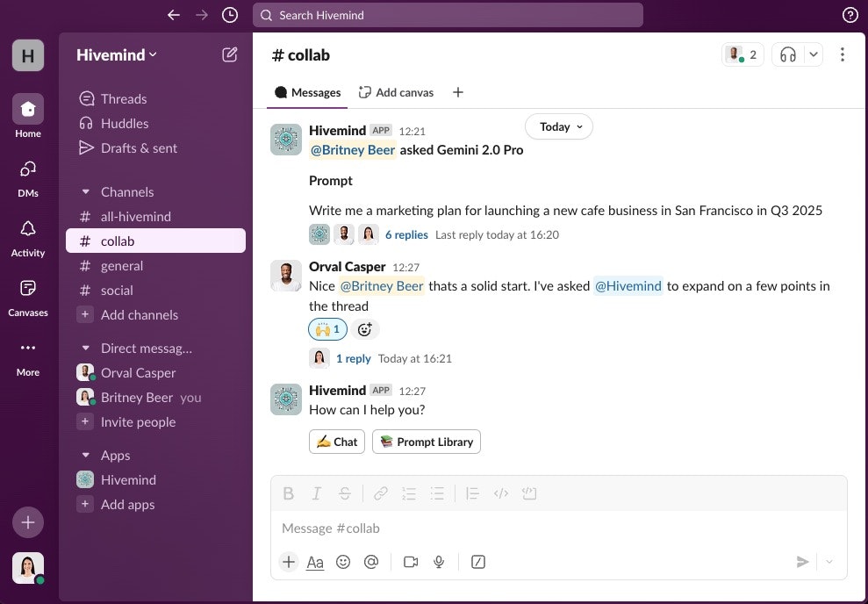Open the Hivemind workspace name dropdown
This screenshot has height=604, width=868.
pos(117,54)
